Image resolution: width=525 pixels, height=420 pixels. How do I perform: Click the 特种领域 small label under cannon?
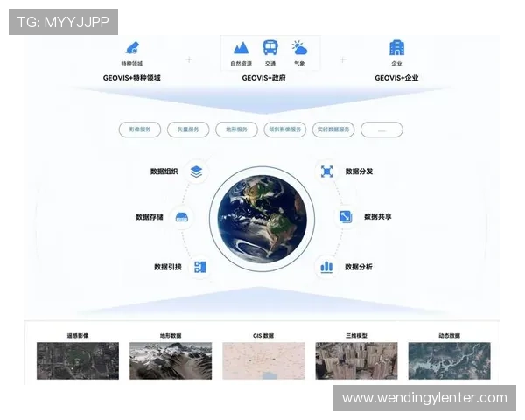click(132, 63)
